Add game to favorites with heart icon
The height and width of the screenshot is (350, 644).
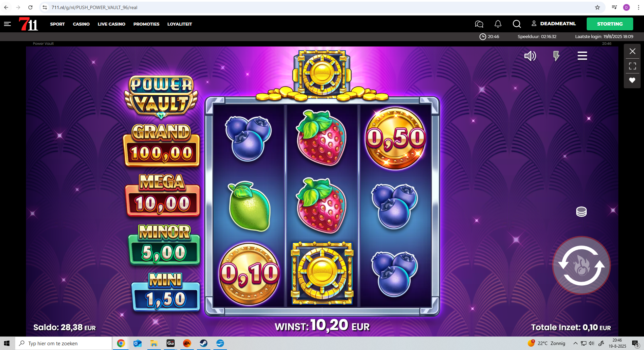tap(632, 80)
